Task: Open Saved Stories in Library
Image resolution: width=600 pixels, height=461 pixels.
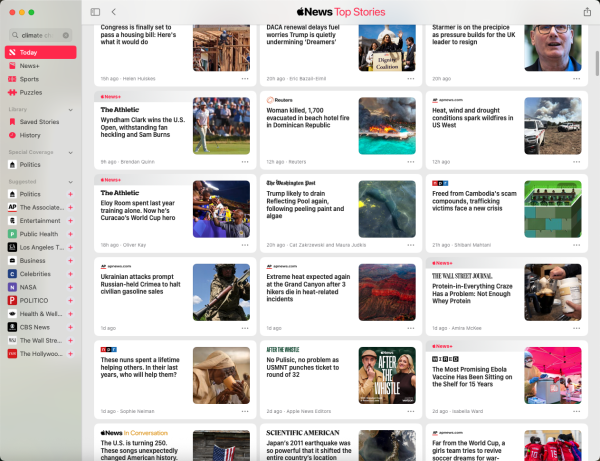Action: pos(41,122)
